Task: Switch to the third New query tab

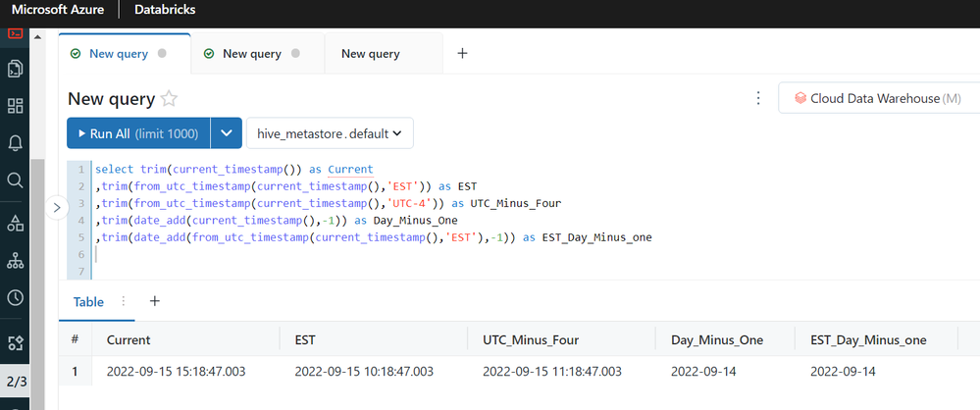Action: click(371, 54)
